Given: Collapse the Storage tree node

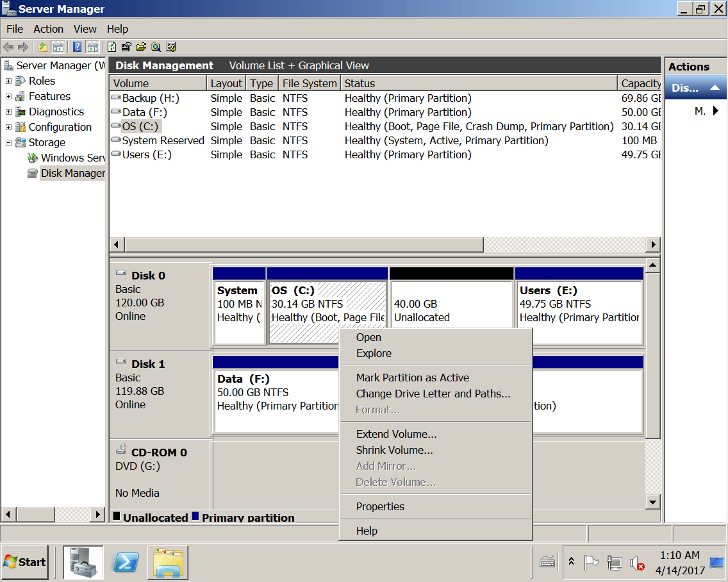Looking at the screenshot, I should [x=8, y=142].
